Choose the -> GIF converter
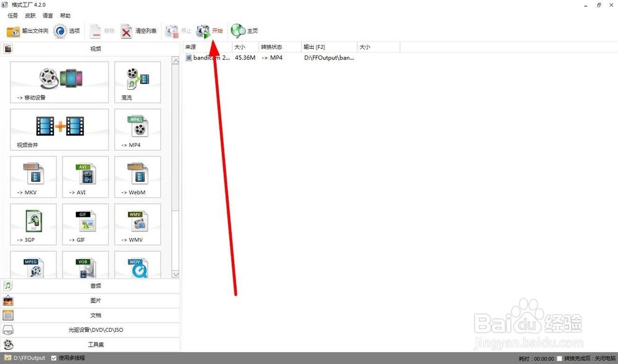 tap(85, 224)
